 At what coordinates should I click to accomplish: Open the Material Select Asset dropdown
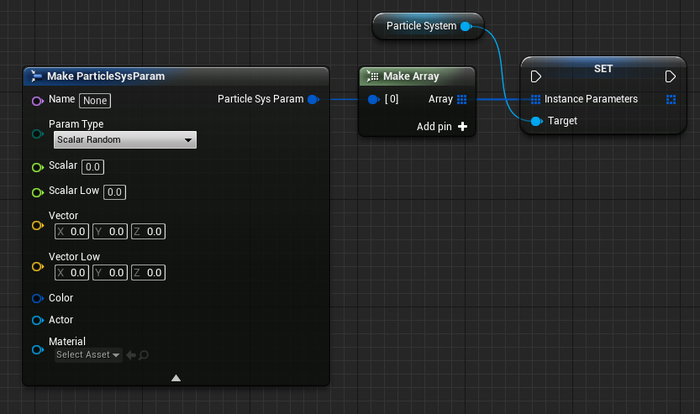pyautogui.click(x=88, y=355)
